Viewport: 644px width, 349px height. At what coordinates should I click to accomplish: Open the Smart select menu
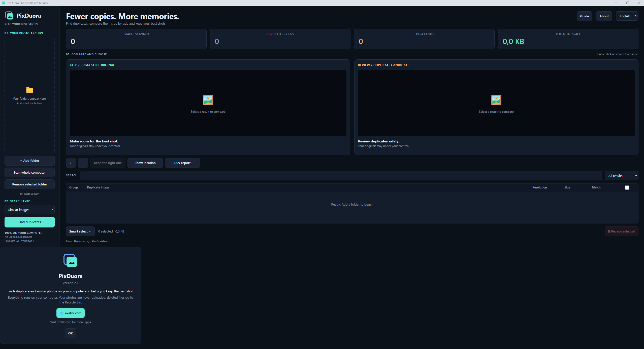click(x=80, y=231)
